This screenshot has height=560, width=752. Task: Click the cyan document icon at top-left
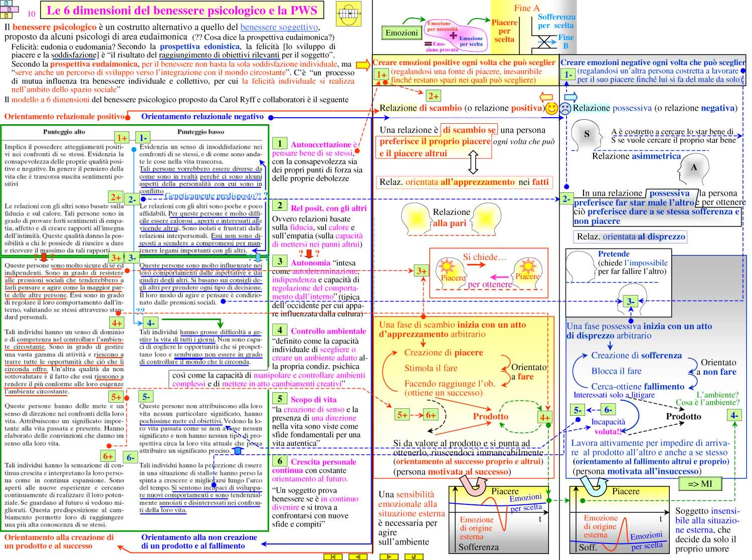tap(7, 3)
